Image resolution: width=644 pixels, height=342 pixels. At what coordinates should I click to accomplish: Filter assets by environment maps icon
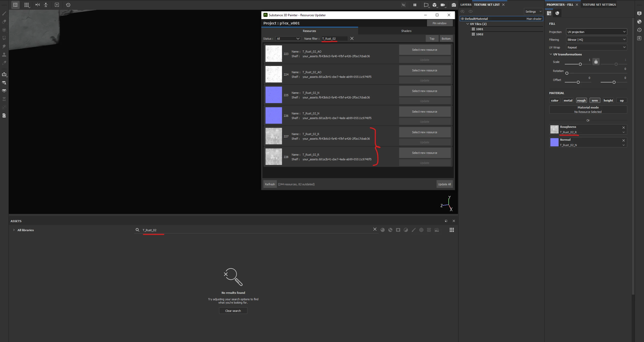pyautogui.click(x=437, y=230)
